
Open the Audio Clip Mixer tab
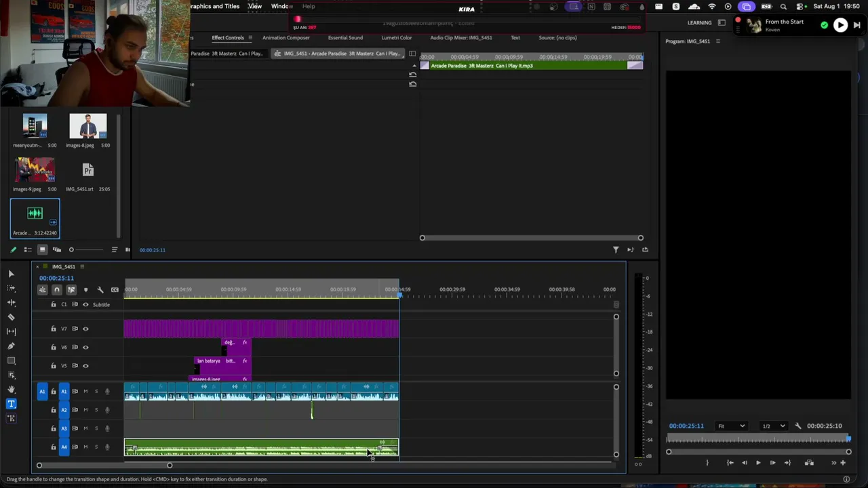click(x=461, y=38)
